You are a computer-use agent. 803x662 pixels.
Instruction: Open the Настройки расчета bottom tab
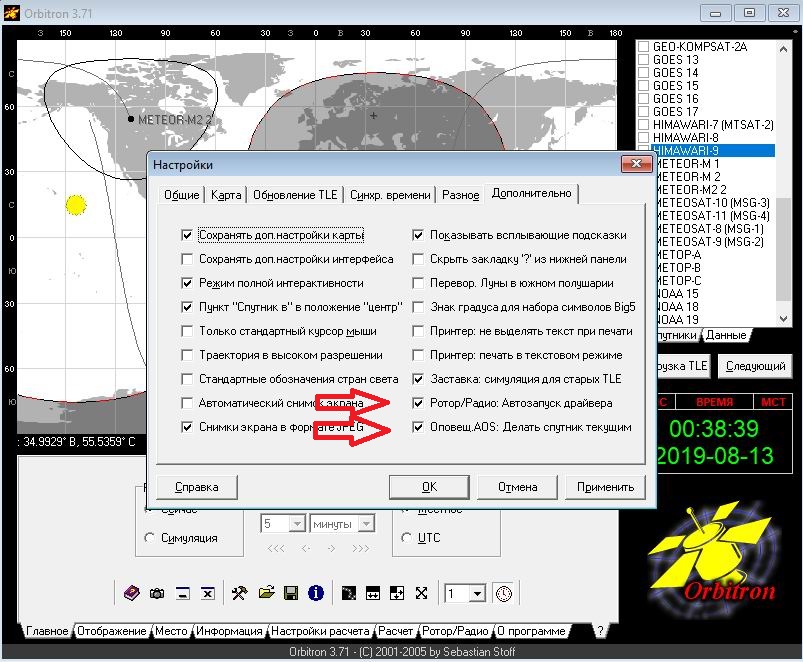click(x=320, y=631)
